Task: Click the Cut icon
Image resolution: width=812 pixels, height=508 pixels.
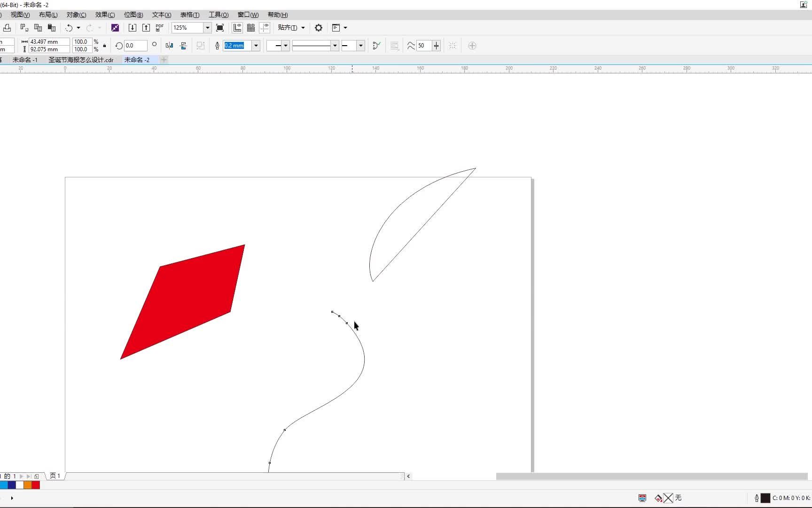Action: click(x=24, y=28)
